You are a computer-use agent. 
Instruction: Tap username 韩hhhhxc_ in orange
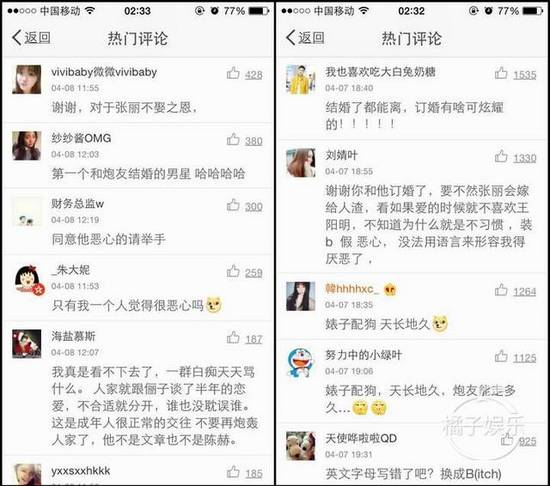(352, 289)
